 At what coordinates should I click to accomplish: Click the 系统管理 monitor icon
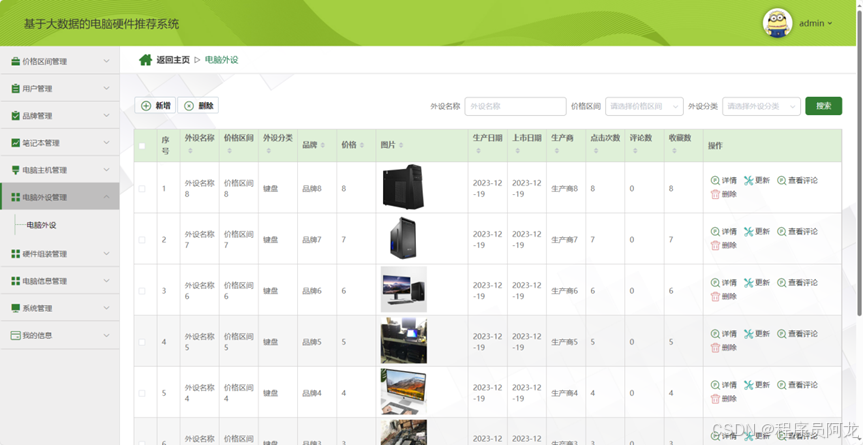click(x=15, y=308)
